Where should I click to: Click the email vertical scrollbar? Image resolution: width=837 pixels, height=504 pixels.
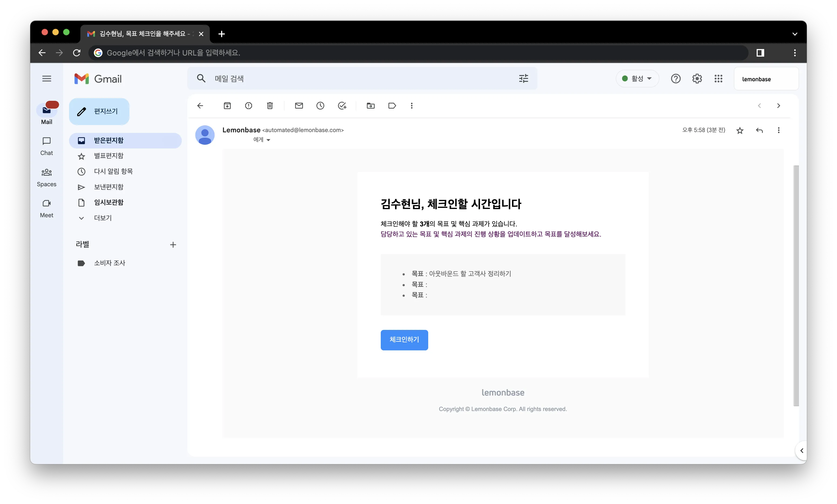coord(796,286)
